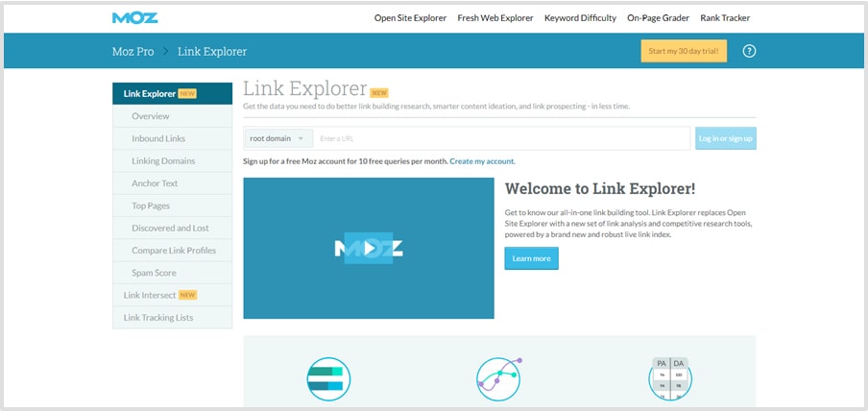Click Moz Pro breadcrumb link
The image size is (868, 411).
133,52
